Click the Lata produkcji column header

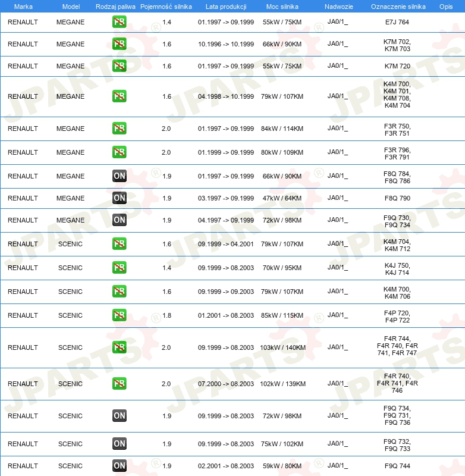click(x=226, y=7)
